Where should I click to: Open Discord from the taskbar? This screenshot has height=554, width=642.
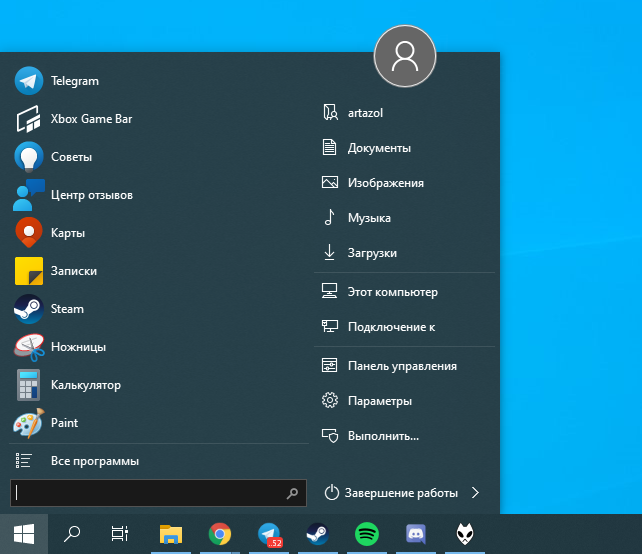tap(416, 534)
